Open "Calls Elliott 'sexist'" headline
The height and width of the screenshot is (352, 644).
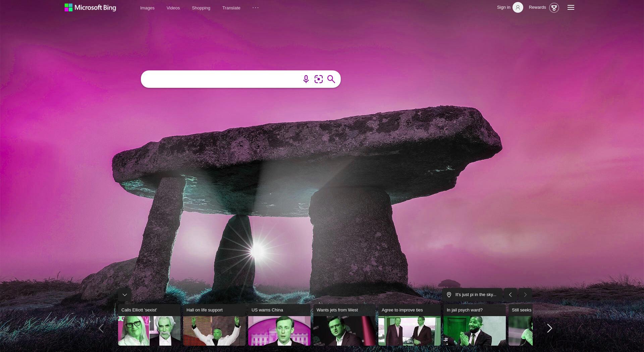(139, 310)
